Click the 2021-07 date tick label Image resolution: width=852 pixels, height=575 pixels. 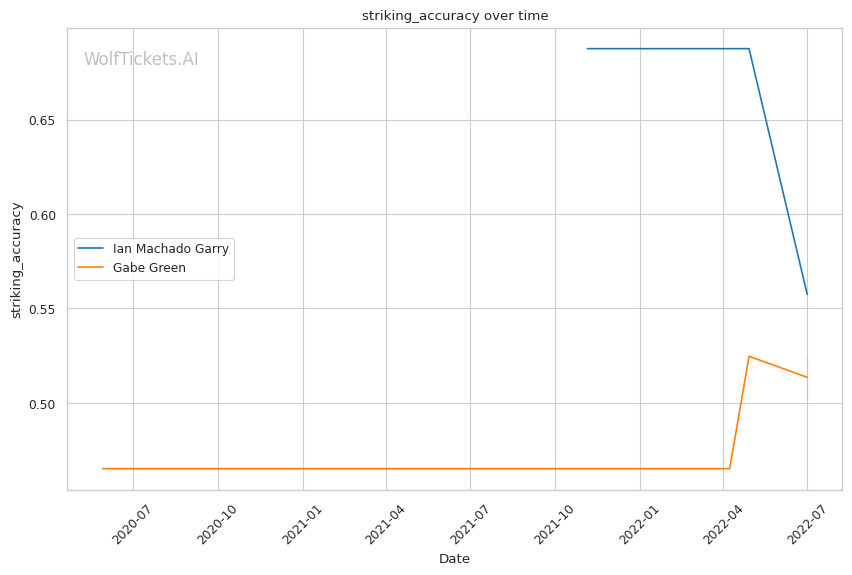point(471,523)
